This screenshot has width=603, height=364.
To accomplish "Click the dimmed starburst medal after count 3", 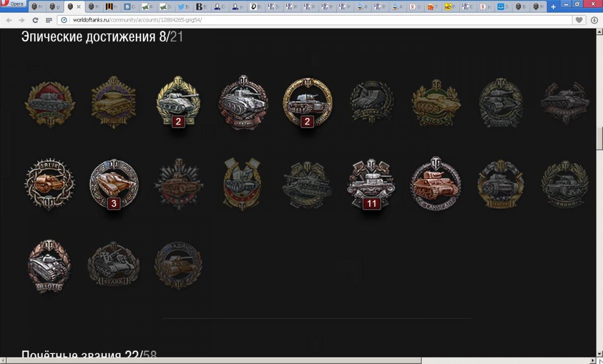I will (x=178, y=184).
